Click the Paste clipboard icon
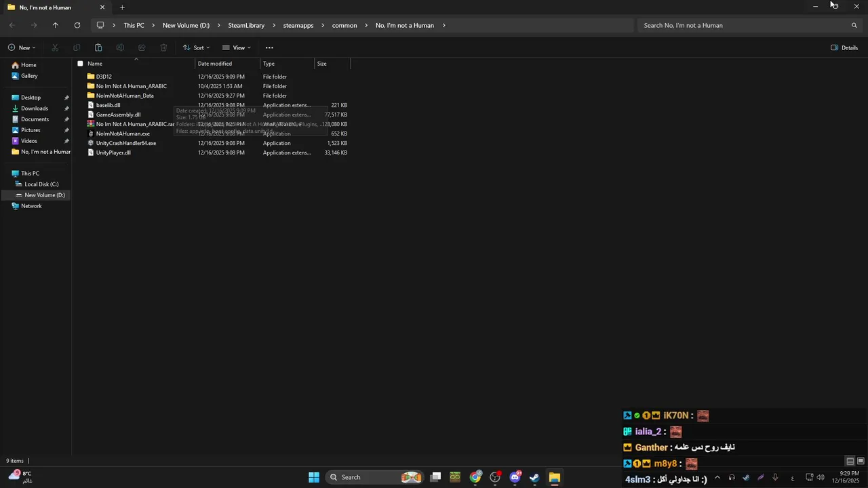The image size is (868, 488). [x=98, y=47]
